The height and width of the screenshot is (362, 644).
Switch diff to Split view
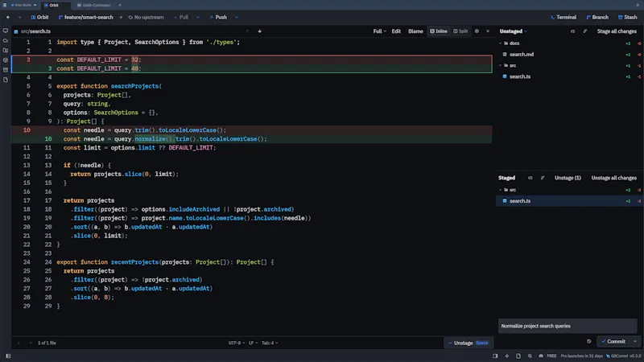click(460, 31)
